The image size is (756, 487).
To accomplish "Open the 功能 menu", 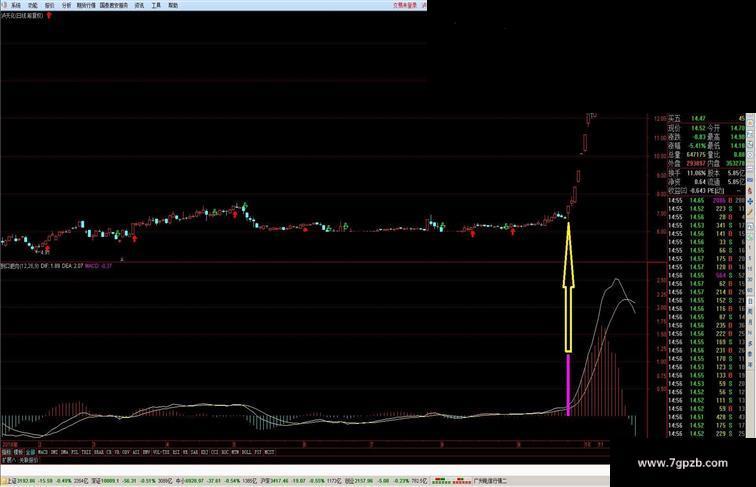I will point(32,5).
